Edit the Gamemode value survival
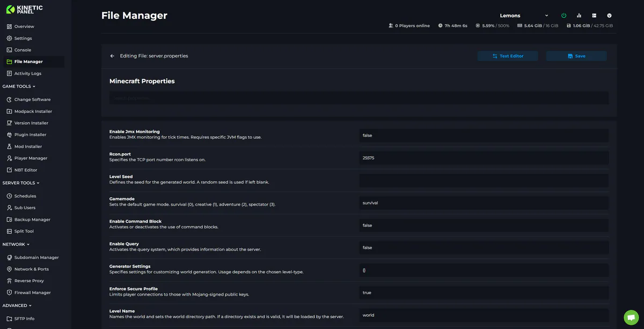Image resolution: width=644 pixels, height=329 pixels. point(484,203)
